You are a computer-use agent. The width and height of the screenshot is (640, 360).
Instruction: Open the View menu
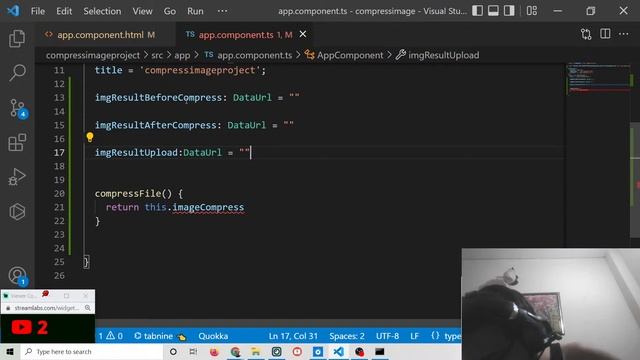(x=142, y=11)
